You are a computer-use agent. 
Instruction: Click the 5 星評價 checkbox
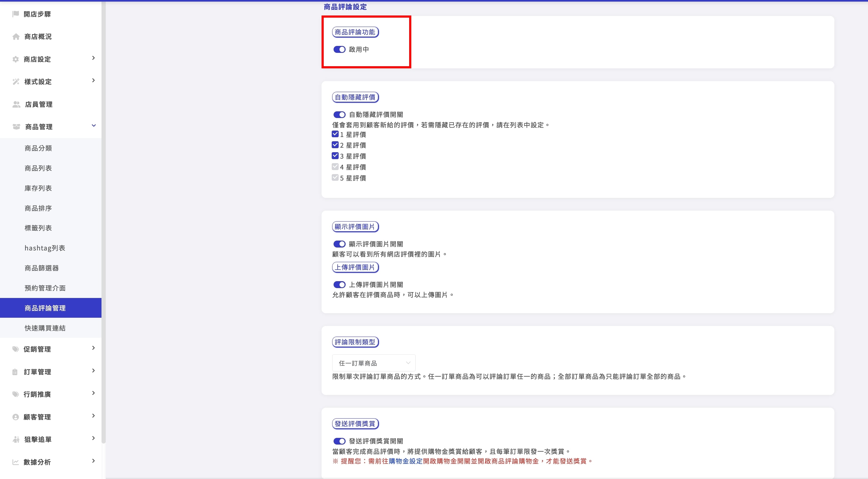pyautogui.click(x=335, y=178)
